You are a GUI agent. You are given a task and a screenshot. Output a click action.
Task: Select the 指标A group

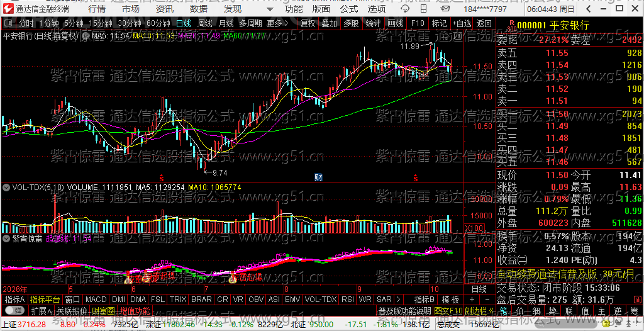14,300
